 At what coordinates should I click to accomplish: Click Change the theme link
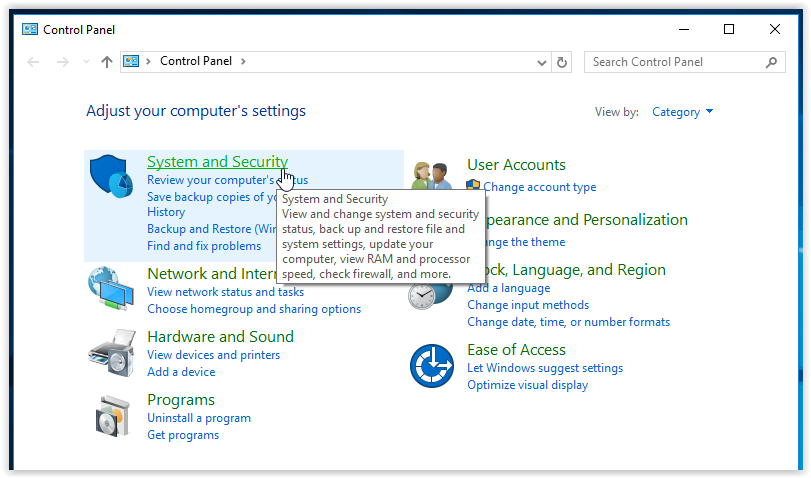(x=525, y=242)
